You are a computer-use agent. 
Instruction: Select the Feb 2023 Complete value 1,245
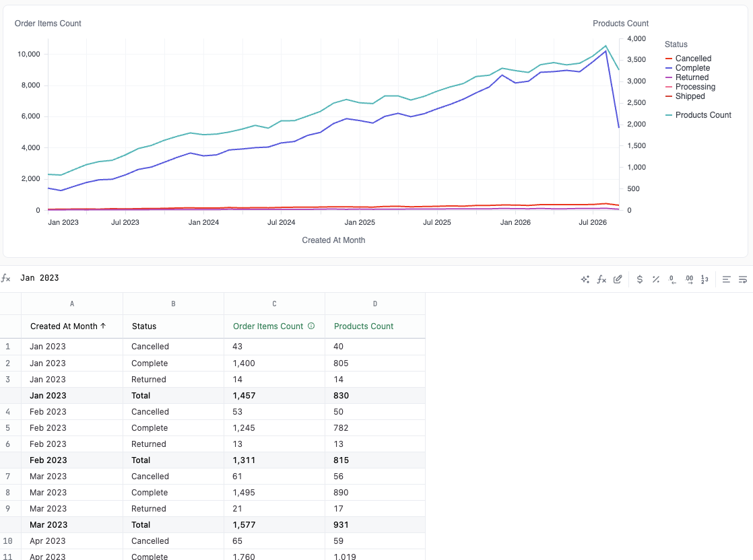click(274, 427)
